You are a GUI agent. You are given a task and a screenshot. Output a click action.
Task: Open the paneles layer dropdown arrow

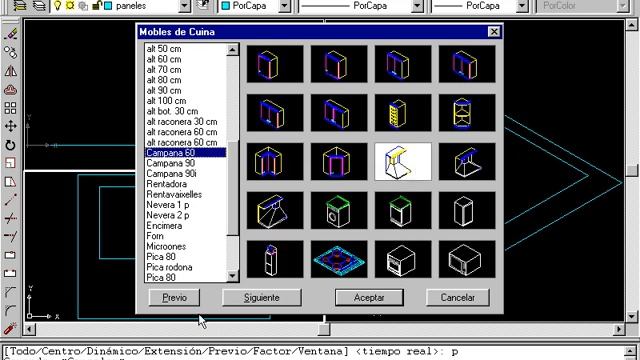point(184,6)
